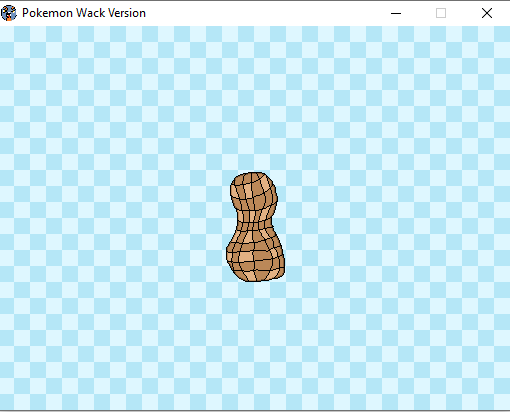The width and height of the screenshot is (510, 412).
Task: Click the Pokemon Wack Version app icon
Action: point(9,13)
